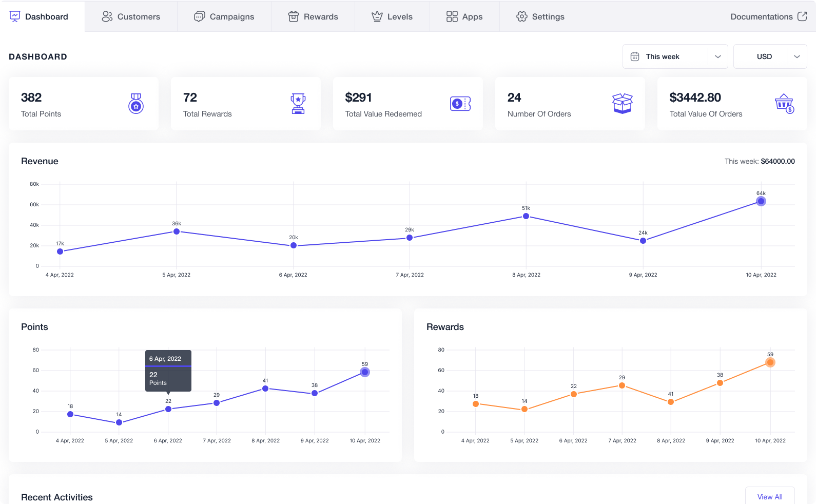
Task: Expand the USD currency dropdown arrow
Action: [797, 56]
